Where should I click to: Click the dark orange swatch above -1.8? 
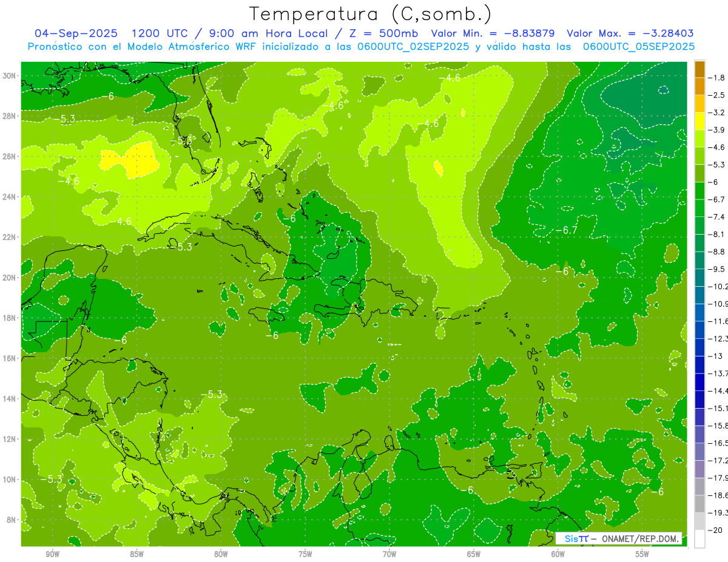(x=699, y=69)
